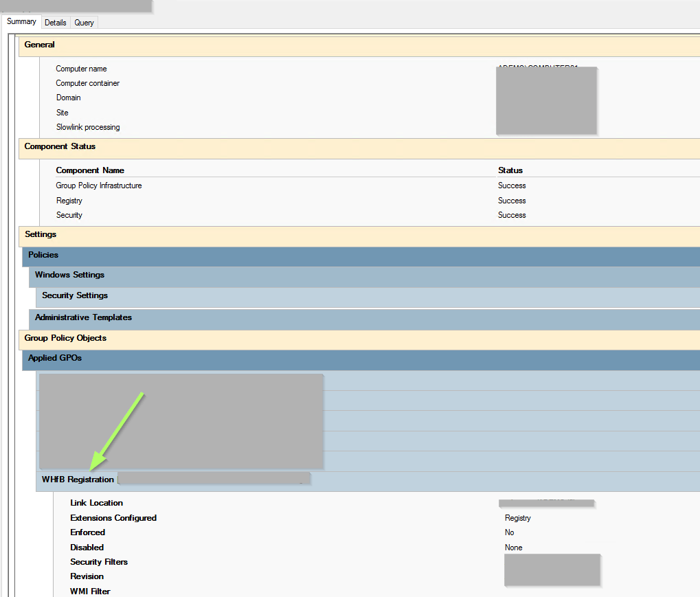Click the Extensions Configured label

point(113,518)
